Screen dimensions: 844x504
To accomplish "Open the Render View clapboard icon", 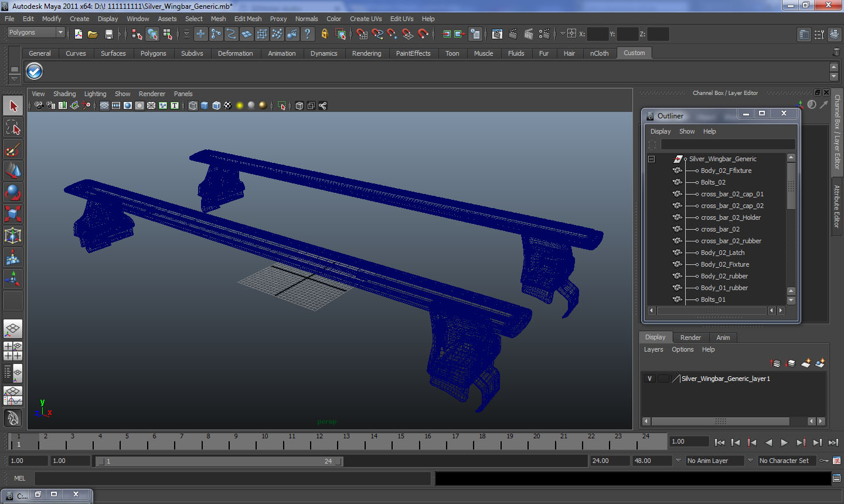I will point(497,34).
